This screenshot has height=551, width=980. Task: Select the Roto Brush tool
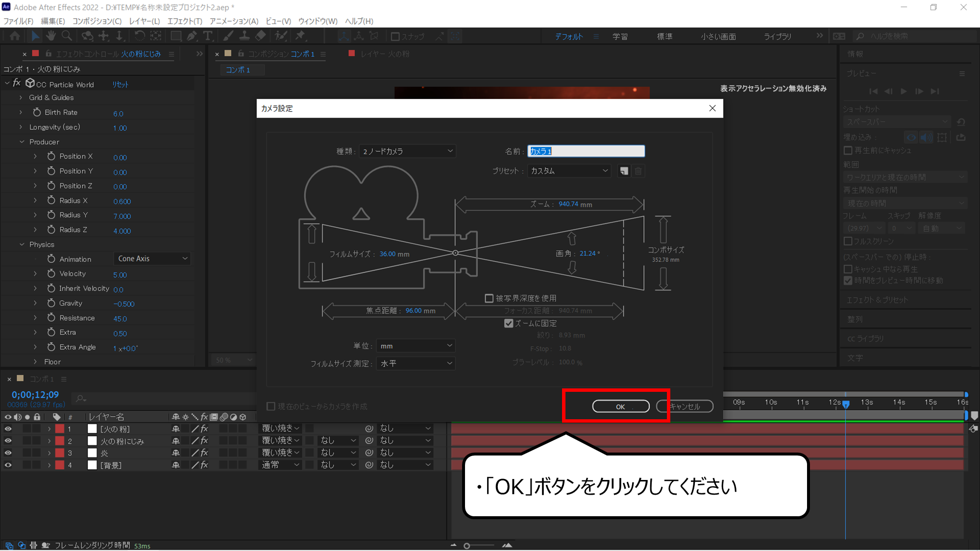coord(281,36)
